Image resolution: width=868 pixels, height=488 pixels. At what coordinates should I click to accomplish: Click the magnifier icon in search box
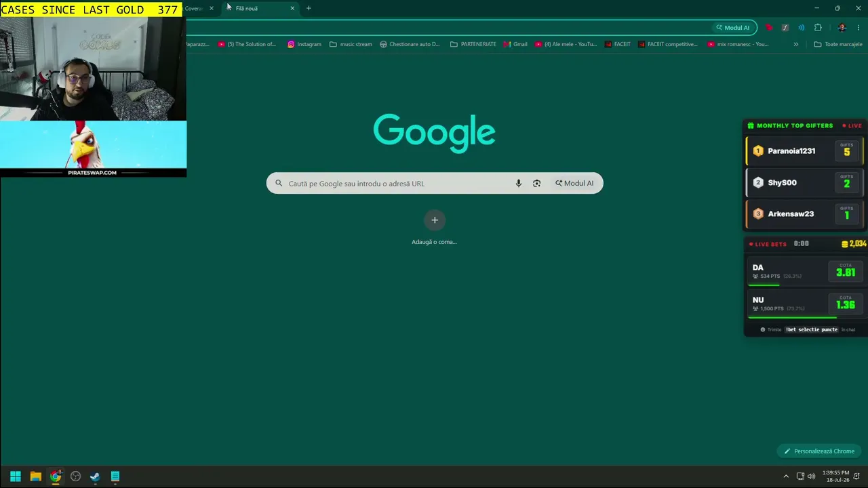tap(279, 183)
